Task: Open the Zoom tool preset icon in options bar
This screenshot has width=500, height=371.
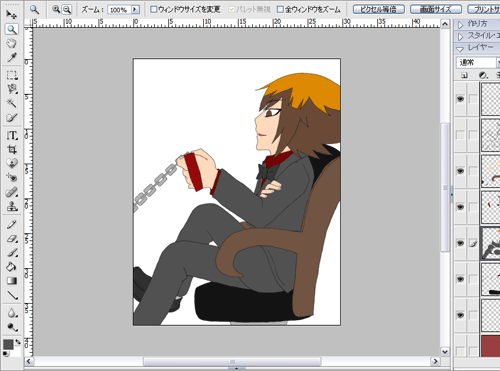Action: tap(34, 9)
